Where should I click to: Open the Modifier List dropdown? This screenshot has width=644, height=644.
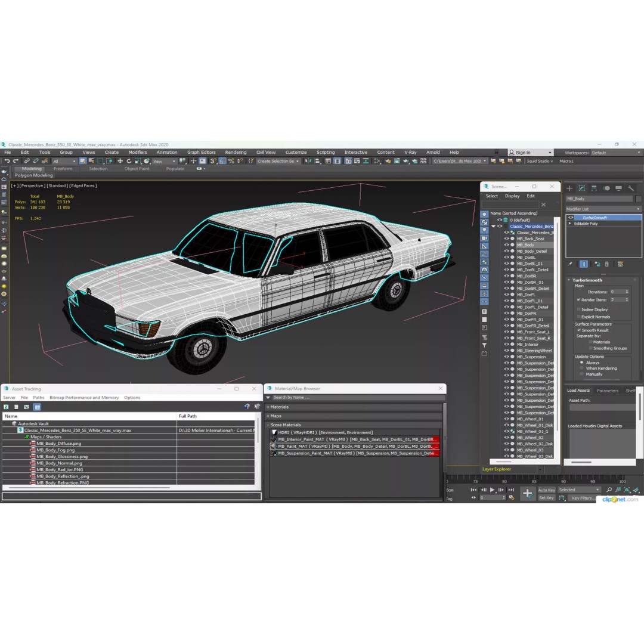click(603, 209)
